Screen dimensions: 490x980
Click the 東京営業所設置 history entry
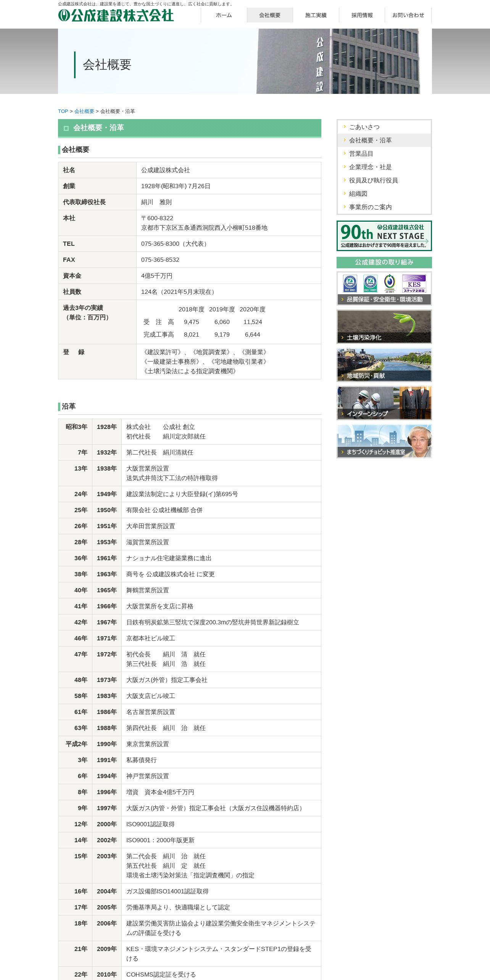[x=148, y=744]
